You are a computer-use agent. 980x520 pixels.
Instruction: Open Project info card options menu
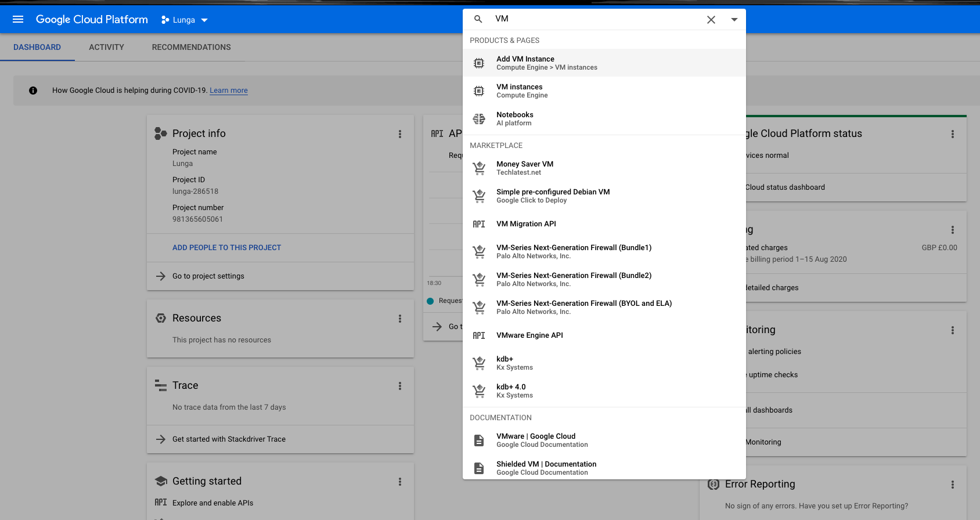pos(400,134)
